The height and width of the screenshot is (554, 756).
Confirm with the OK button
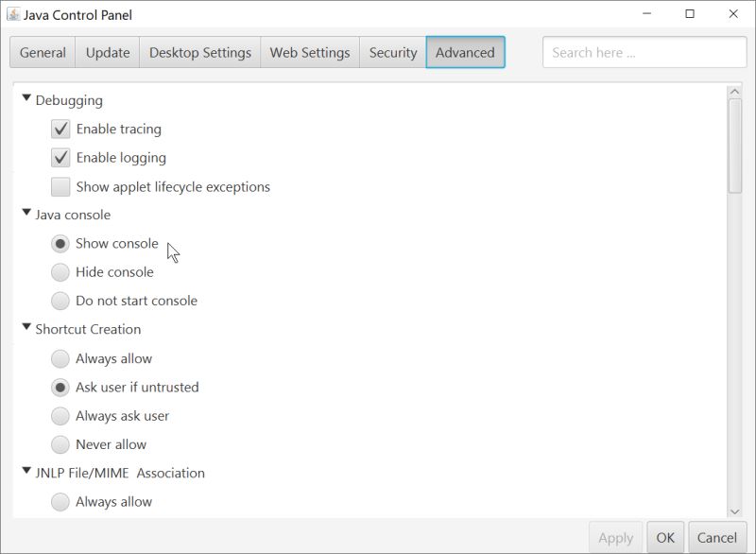tap(665, 538)
